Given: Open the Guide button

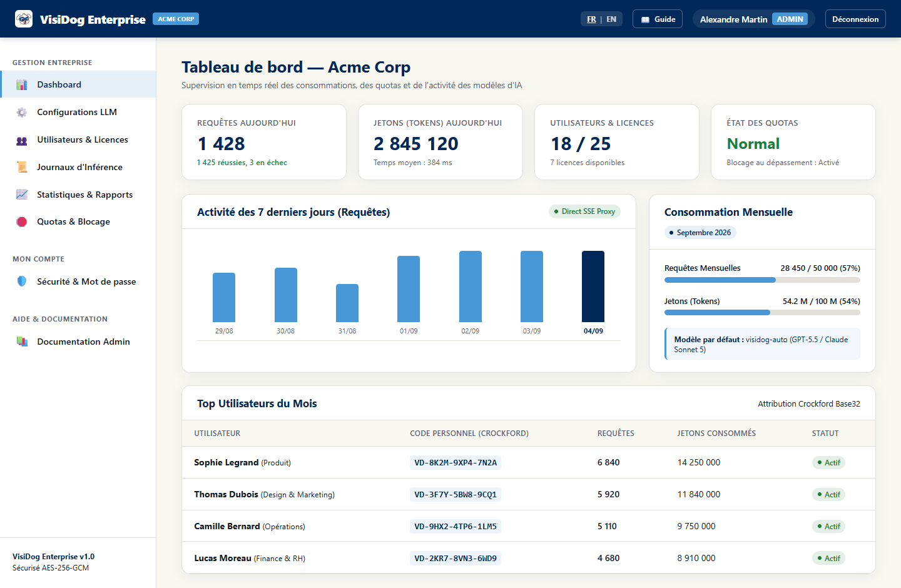Looking at the screenshot, I should click(x=658, y=19).
